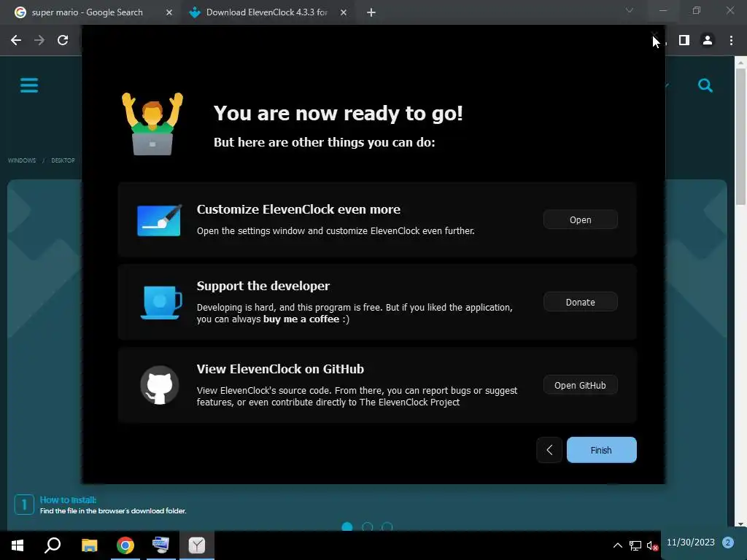The width and height of the screenshot is (747, 560).
Task: Open the browser side panel
Action: coord(684,40)
